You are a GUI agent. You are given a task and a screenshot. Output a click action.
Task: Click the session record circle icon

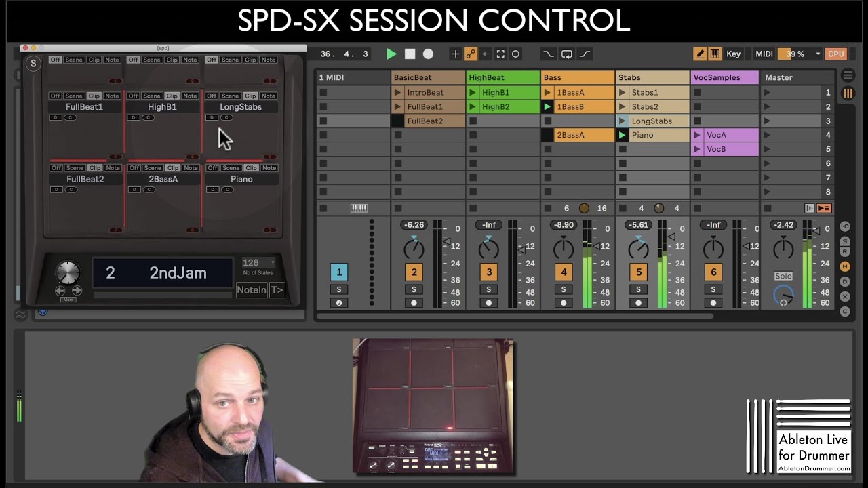click(x=515, y=54)
